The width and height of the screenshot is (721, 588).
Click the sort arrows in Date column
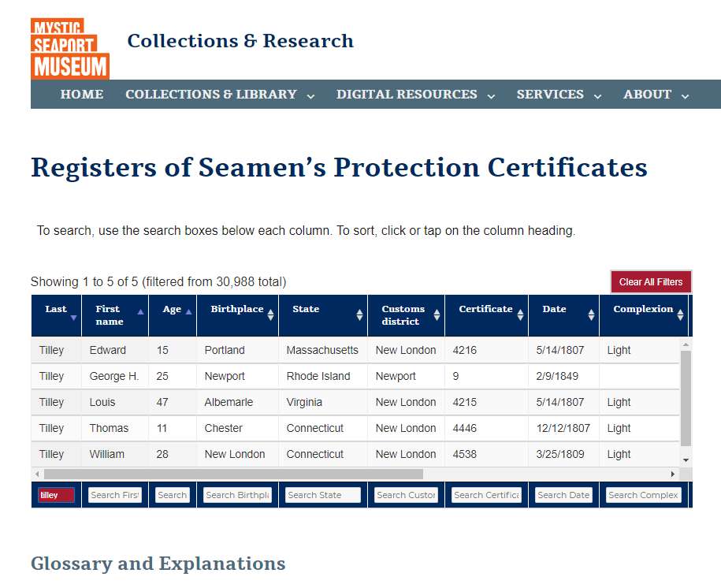coord(591,314)
